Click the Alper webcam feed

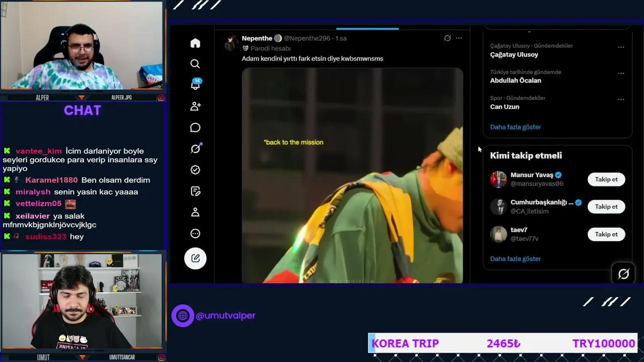coord(82,46)
